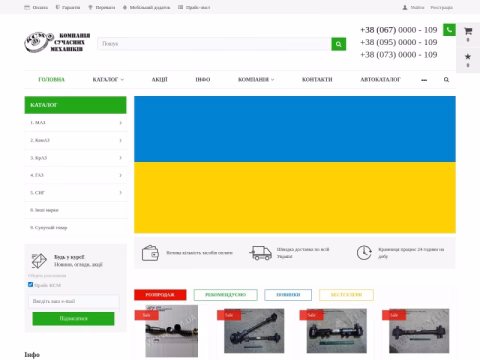Click the green phone callback icon
The height and width of the screenshot is (360, 480).
449,30
